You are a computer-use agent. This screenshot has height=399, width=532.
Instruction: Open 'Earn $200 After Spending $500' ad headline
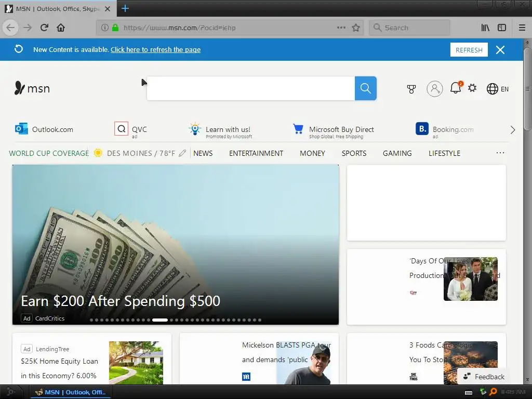pos(121,301)
